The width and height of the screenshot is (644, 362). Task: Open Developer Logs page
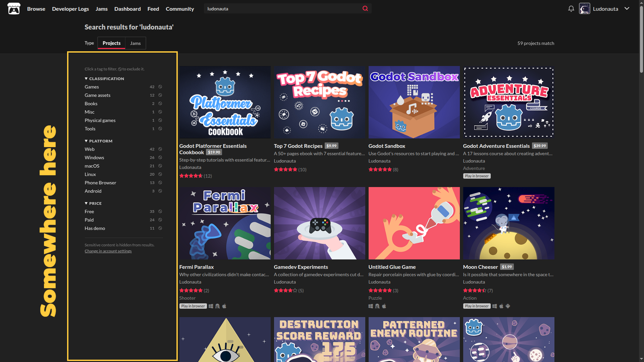70,9
